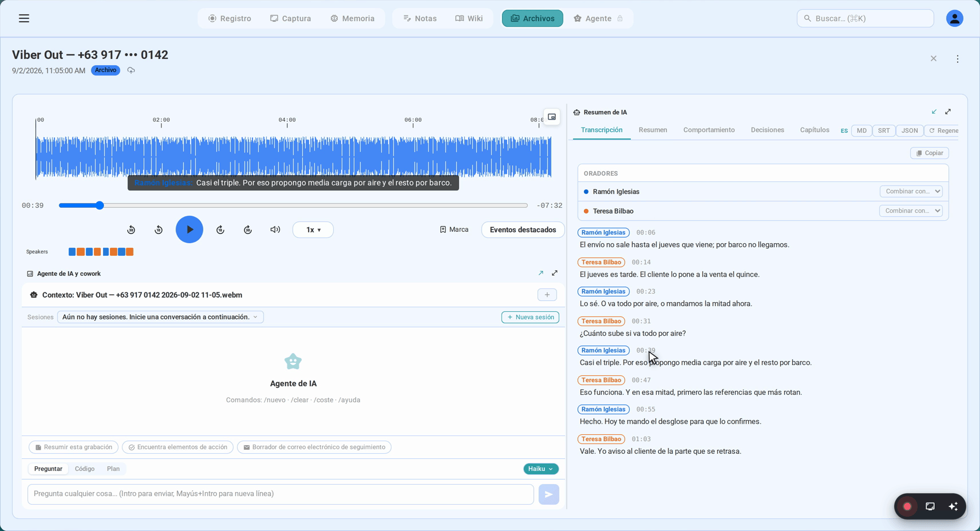Select the Código mode

point(85,469)
